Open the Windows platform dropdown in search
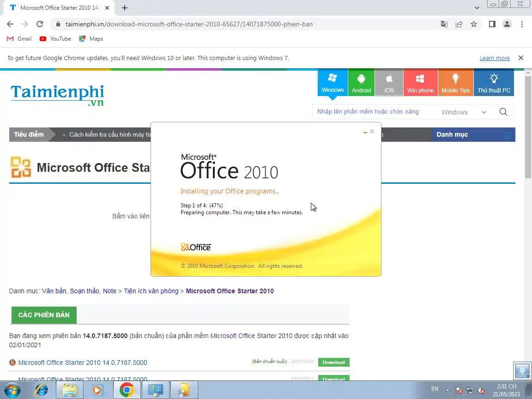This screenshot has height=399, width=532. [464, 112]
